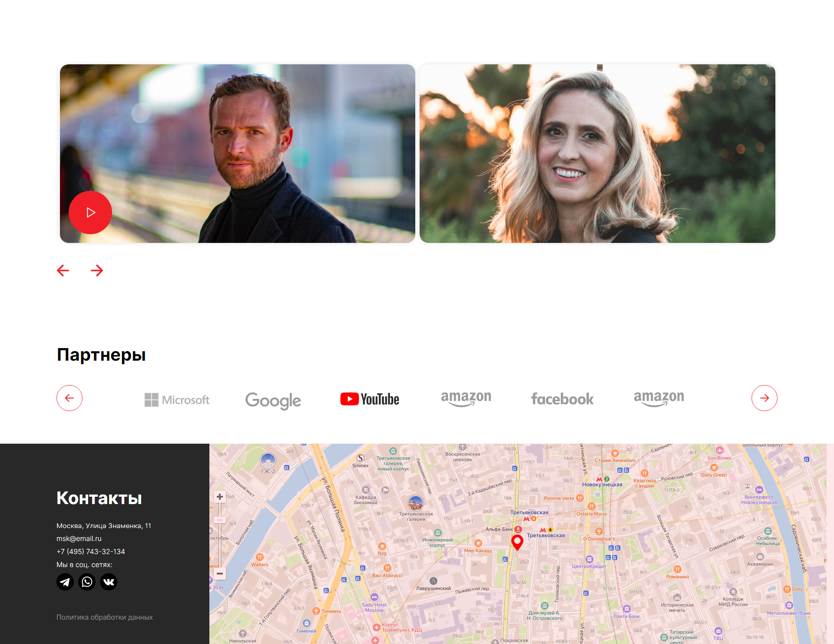834x644 pixels.
Task: Open the msk@email.ru email link
Action: [x=79, y=538]
